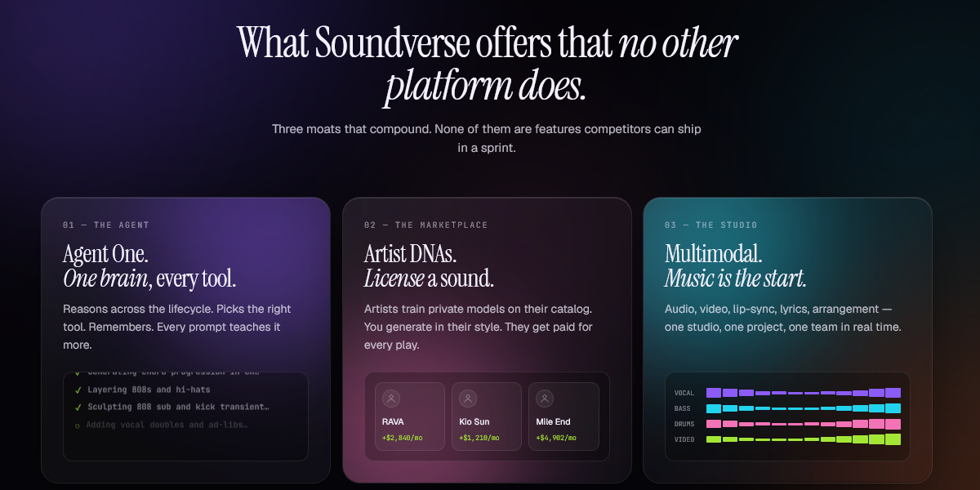Open the RAVA artist DNA card

point(410,416)
